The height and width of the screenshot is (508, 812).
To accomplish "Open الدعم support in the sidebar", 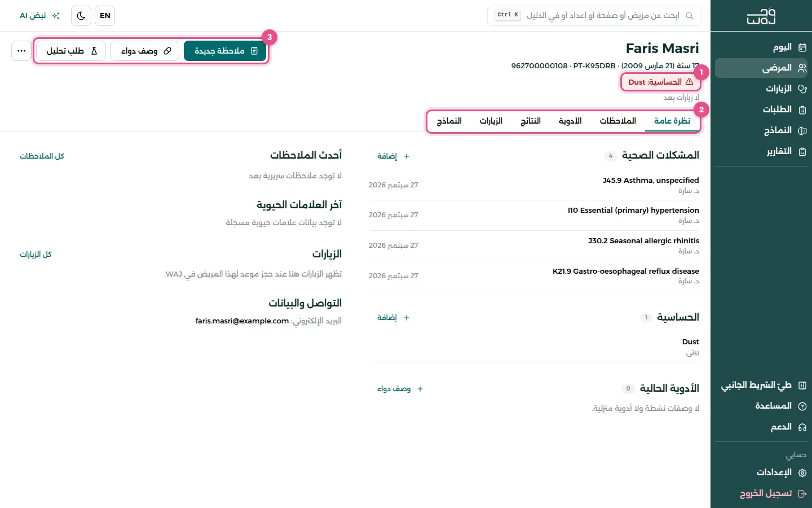I will pyautogui.click(x=761, y=427).
